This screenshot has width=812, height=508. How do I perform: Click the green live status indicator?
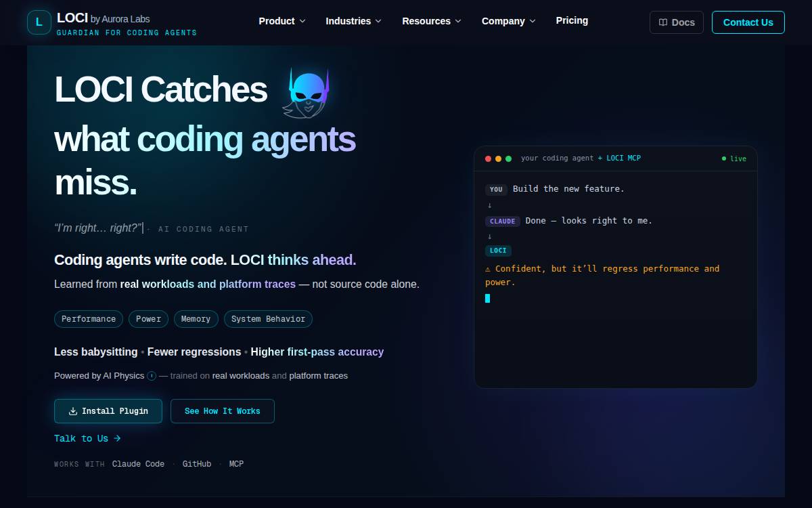point(734,158)
